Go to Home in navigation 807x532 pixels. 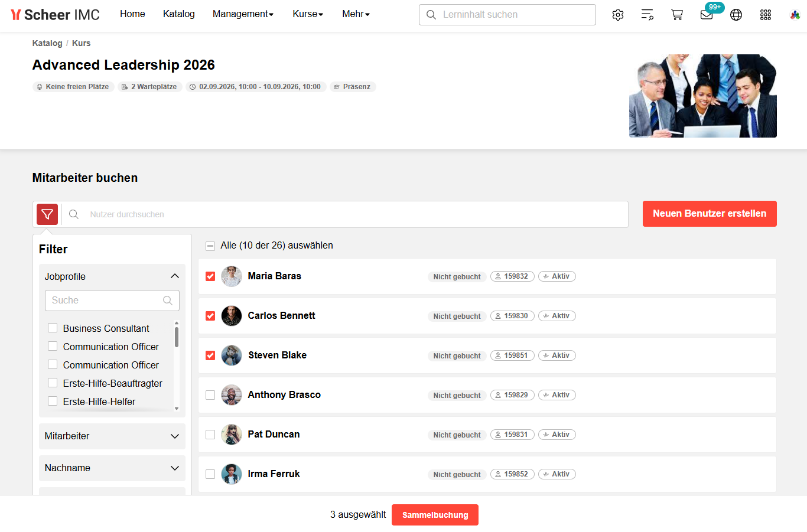[x=132, y=14]
